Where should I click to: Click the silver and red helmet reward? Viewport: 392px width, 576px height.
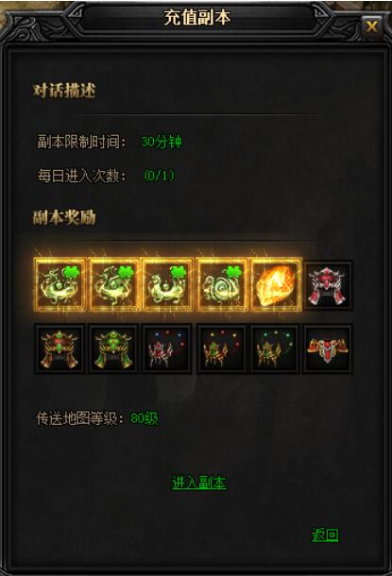click(328, 286)
